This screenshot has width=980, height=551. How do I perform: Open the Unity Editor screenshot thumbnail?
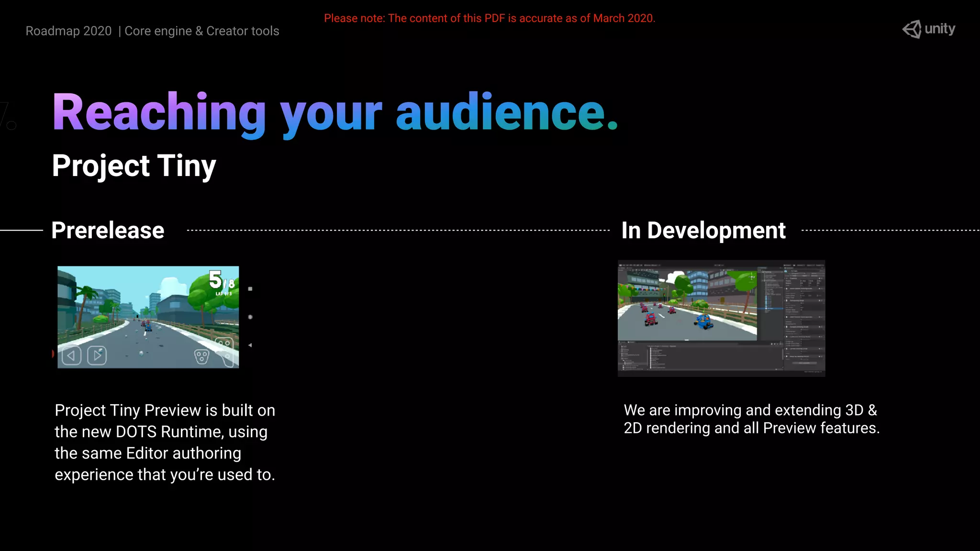pyautogui.click(x=721, y=318)
